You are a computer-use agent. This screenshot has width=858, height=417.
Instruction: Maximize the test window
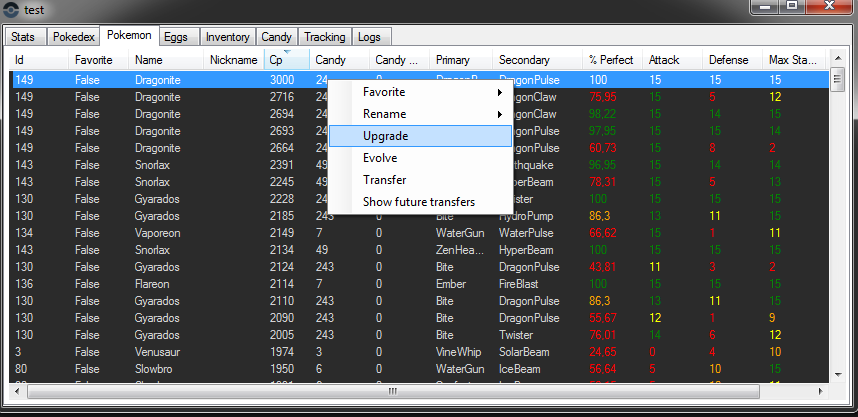point(791,6)
